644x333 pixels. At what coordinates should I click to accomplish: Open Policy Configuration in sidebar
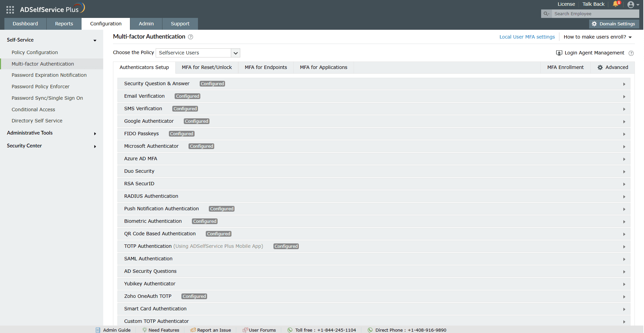coord(35,52)
